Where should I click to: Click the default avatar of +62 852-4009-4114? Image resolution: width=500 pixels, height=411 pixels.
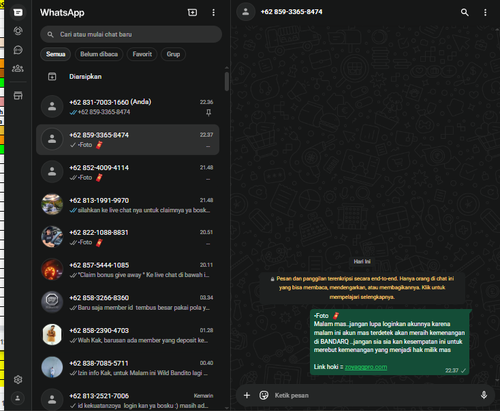(52, 172)
